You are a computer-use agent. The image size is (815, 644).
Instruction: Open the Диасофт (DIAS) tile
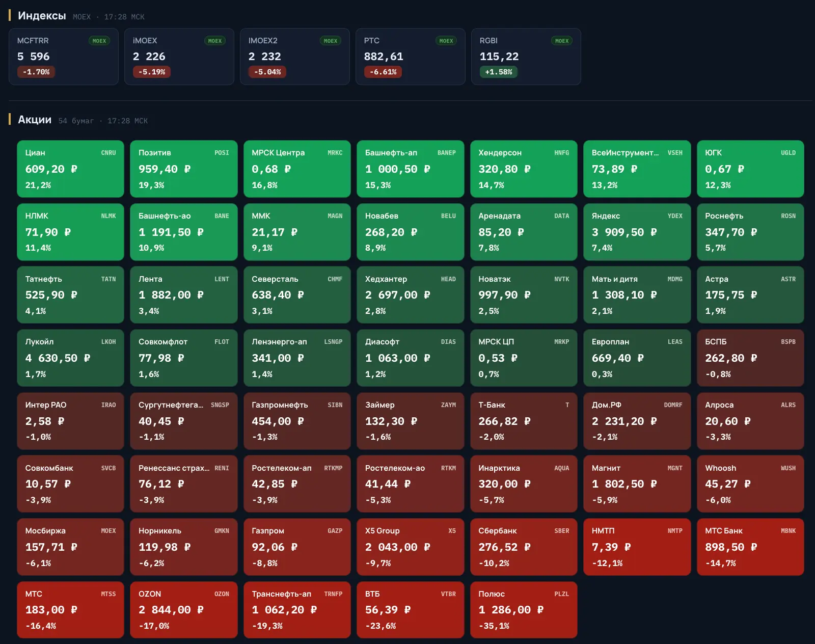tap(411, 358)
